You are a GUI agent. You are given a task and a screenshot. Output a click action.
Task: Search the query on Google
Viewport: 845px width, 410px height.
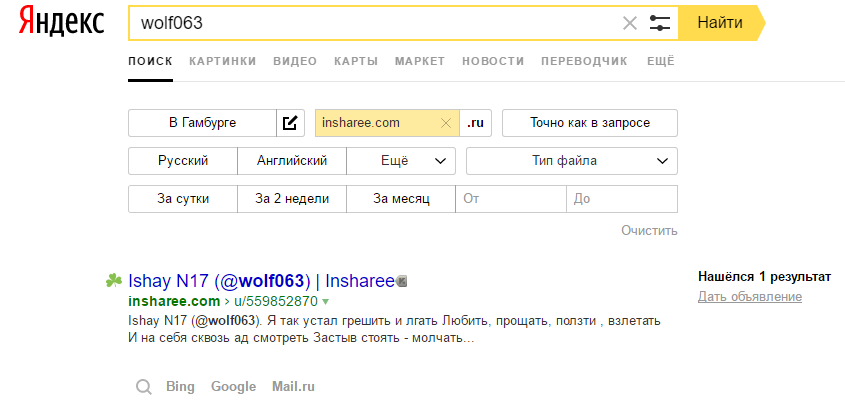point(233,386)
